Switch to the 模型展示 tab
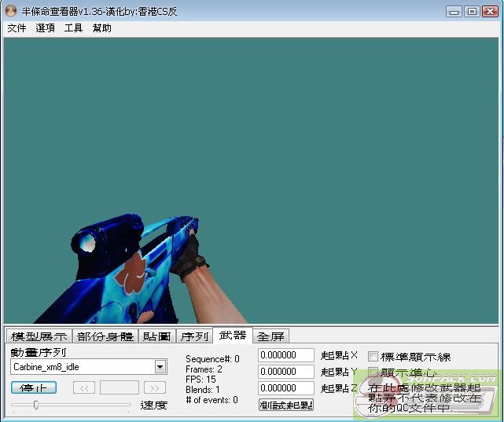This screenshot has width=504, height=422. click(39, 336)
